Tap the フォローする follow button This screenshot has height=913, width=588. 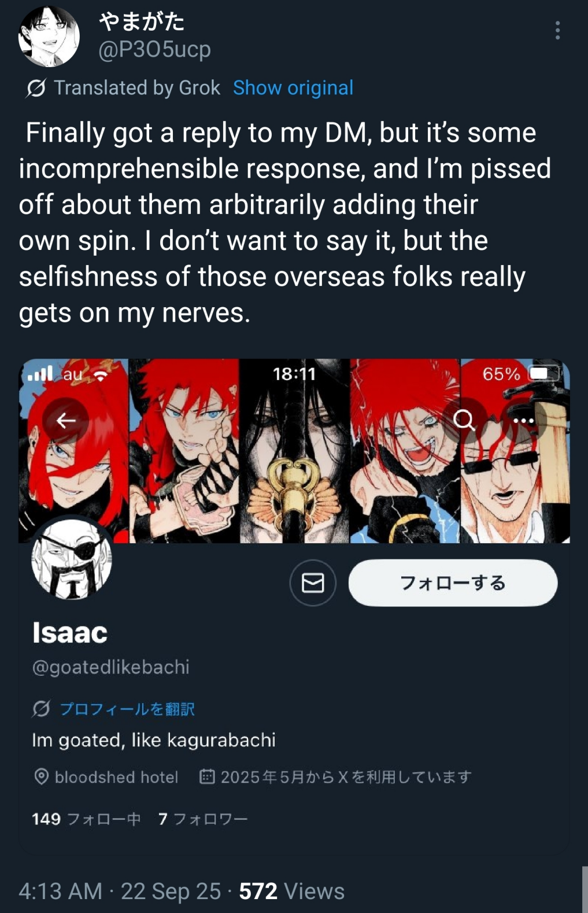(453, 583)
